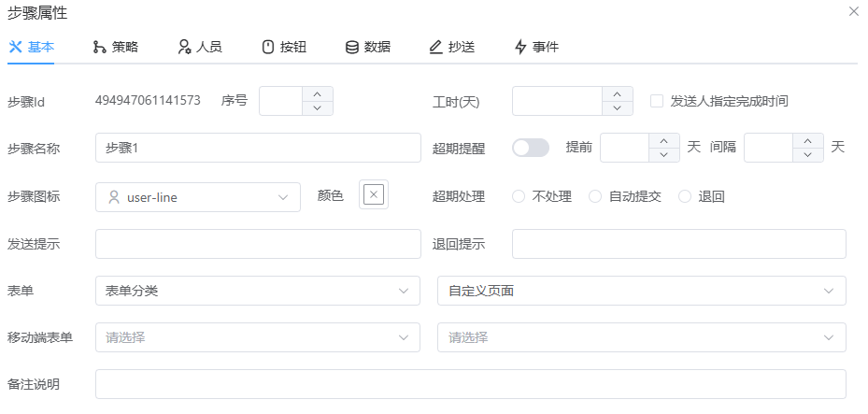
Task: Click the 基本 tab tools icon
Action: point(15,47)
